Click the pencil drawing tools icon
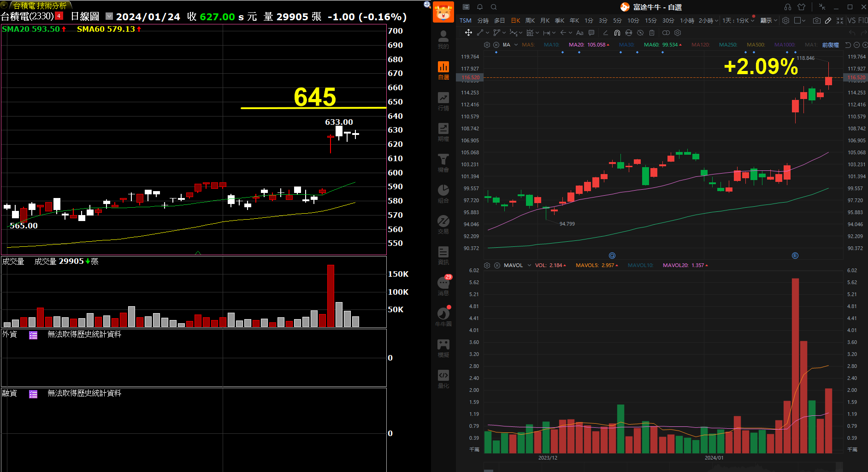 pyautogui.click(x=828, y=21)
